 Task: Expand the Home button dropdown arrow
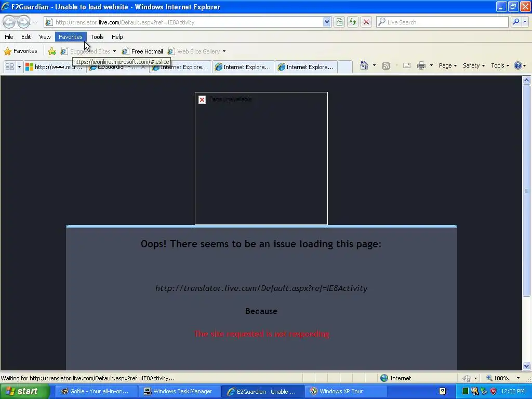click(374, 65)
